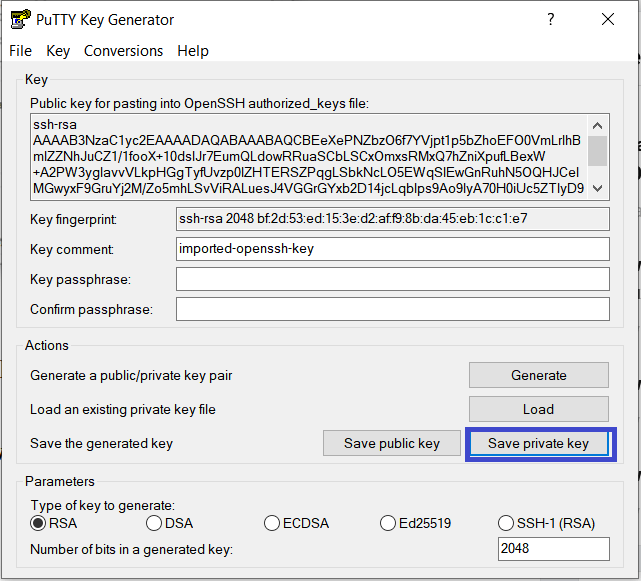Click the question mark help button
Viewport: 641px width, 581px height.
pos(551,19)
